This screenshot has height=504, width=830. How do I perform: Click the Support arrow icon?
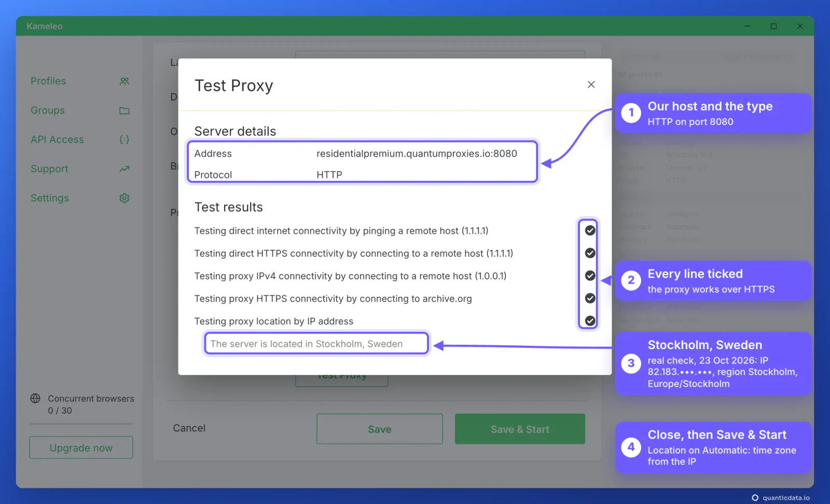pos(125,169)
